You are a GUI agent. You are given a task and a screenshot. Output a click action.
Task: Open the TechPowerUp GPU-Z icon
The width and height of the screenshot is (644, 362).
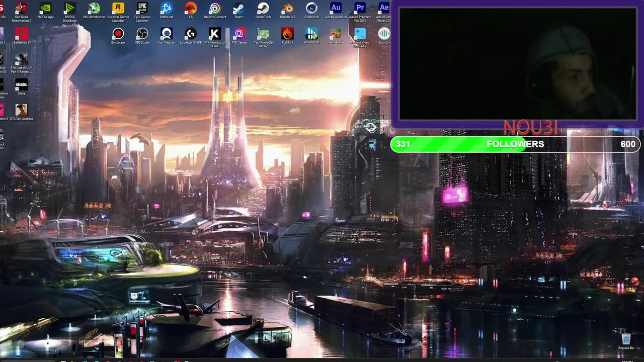click(x=263, y=38)
